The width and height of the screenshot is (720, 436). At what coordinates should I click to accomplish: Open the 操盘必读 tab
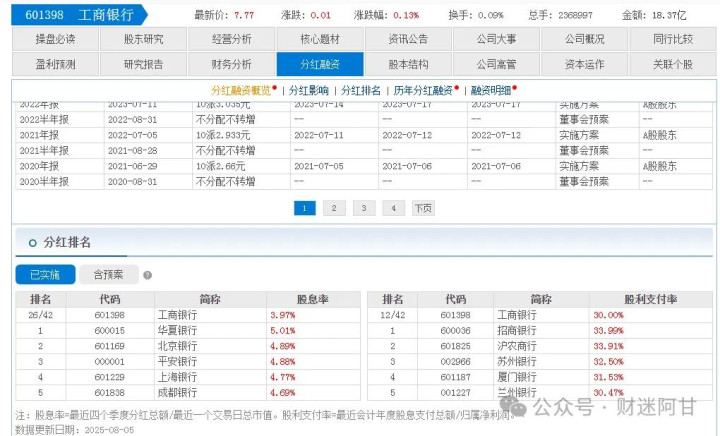pyautogui.click(x=55, y=39)
